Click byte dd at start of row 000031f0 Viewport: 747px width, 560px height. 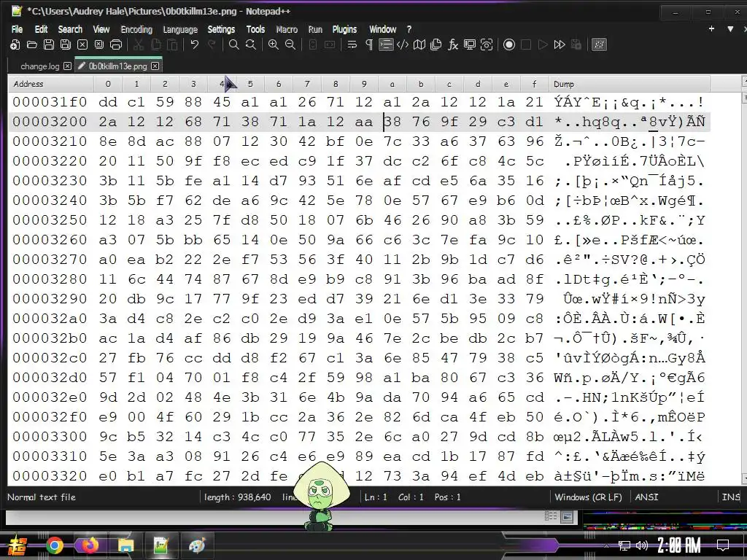pyautogui.click(x=108, y=102)
